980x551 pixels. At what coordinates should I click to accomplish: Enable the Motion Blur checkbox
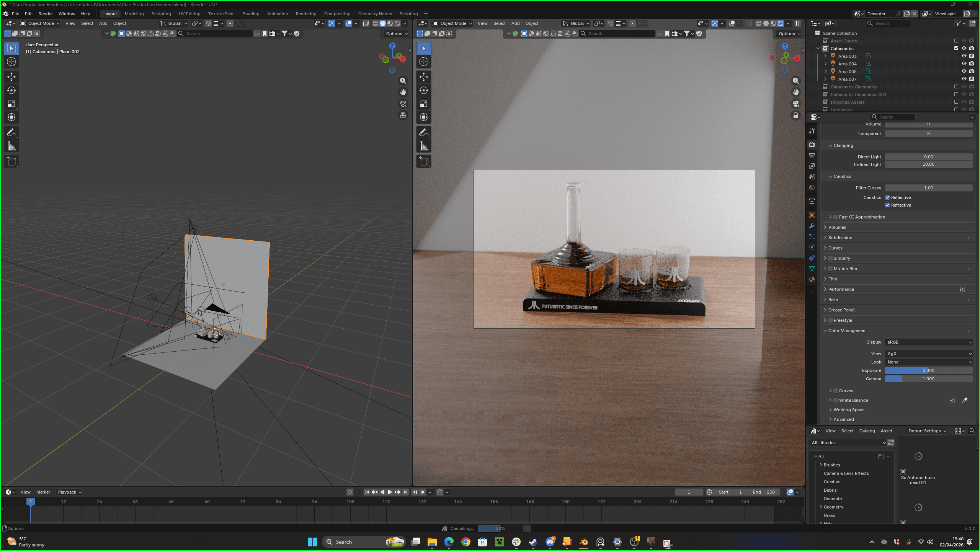pos(830,269)
